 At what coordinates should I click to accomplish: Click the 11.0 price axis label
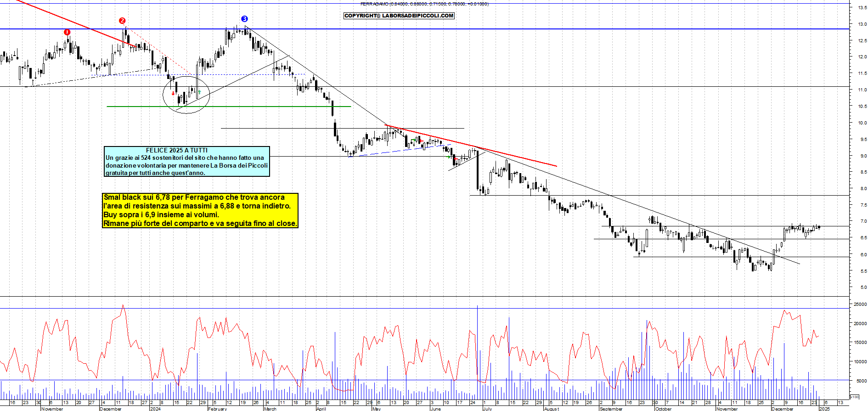tap(862, 90)
